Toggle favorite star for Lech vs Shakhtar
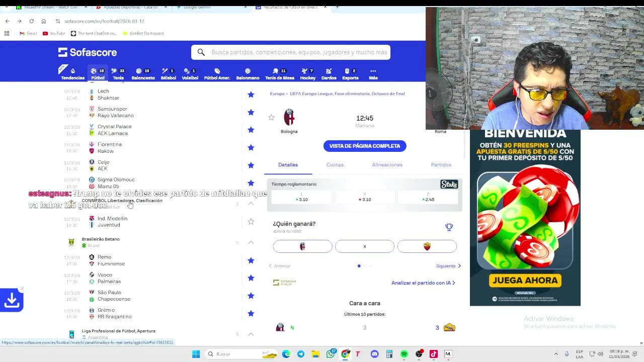 pos(251,95)
